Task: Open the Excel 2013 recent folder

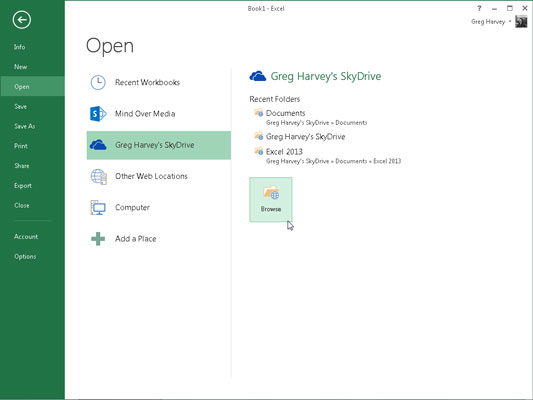Action: pyautogui.click(x=284, y=152)
